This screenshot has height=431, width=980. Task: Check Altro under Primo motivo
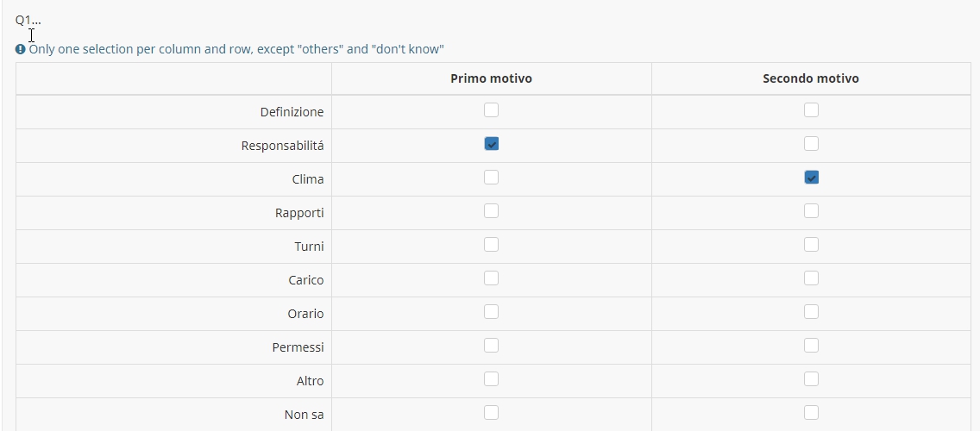[x=491, y=379]
